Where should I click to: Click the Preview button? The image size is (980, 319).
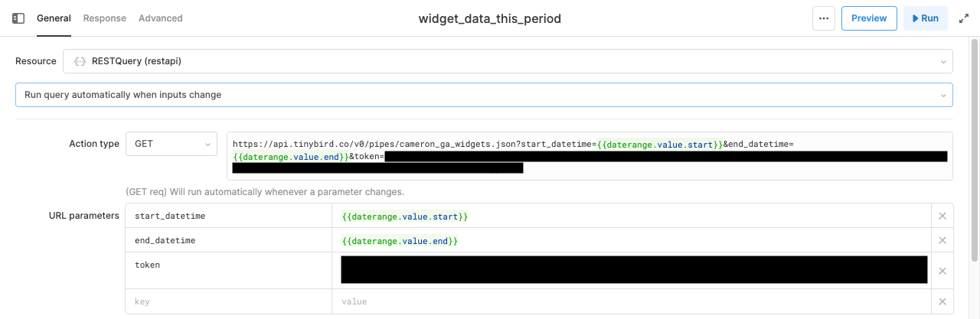click(869, 18)
